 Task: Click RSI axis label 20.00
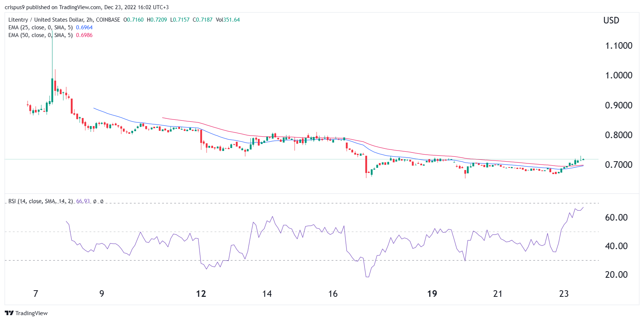(x=616, y=275)
